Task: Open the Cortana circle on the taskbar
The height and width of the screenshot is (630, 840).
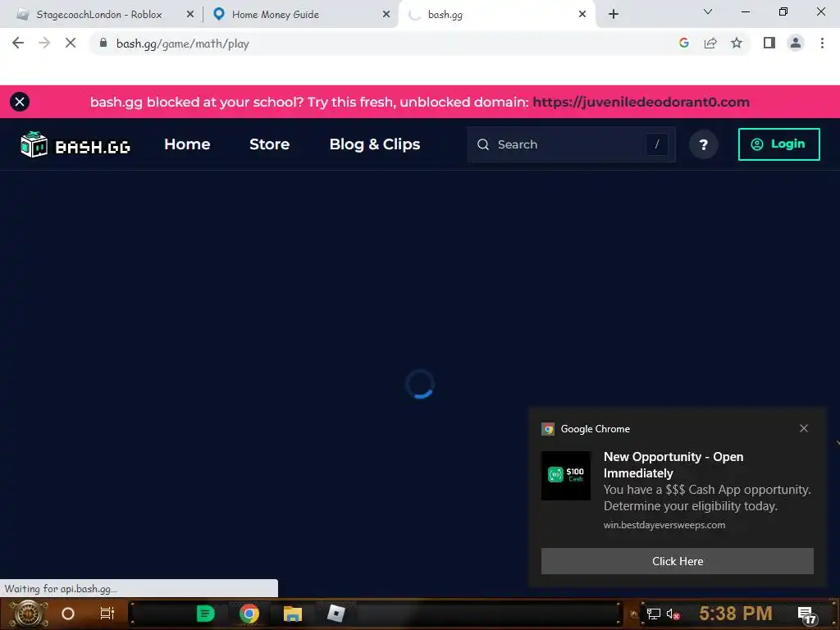Action: pos(68,614)
